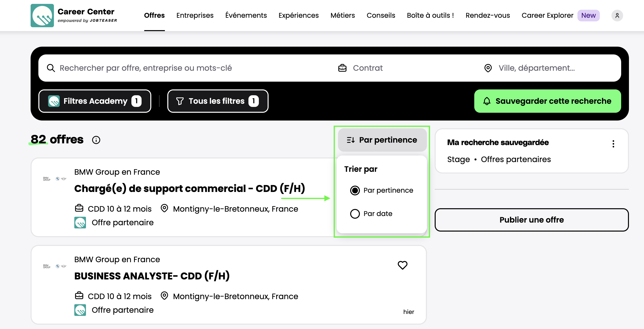Go to the Entreprises tab
Viewport: 644px width, 329px height.
point(195,16)
